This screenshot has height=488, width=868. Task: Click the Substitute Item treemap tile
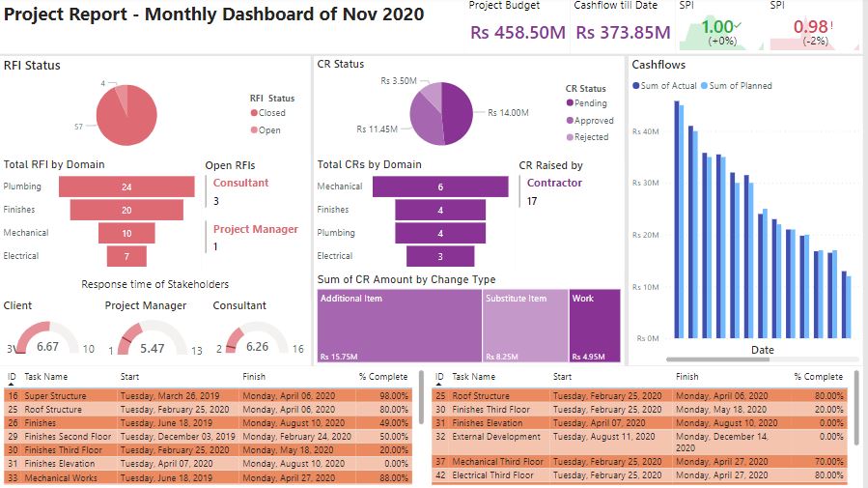pos(525,326)
